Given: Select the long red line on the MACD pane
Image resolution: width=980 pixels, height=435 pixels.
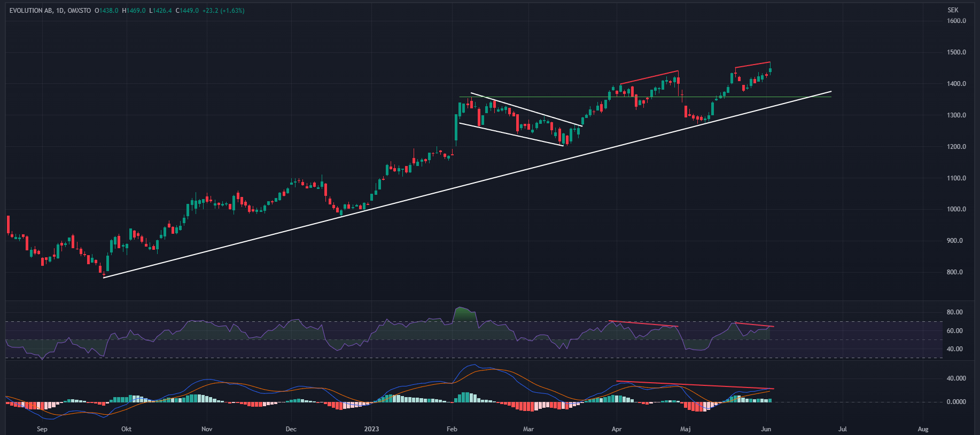Looking at the screenshot, I should pos(695,385).
